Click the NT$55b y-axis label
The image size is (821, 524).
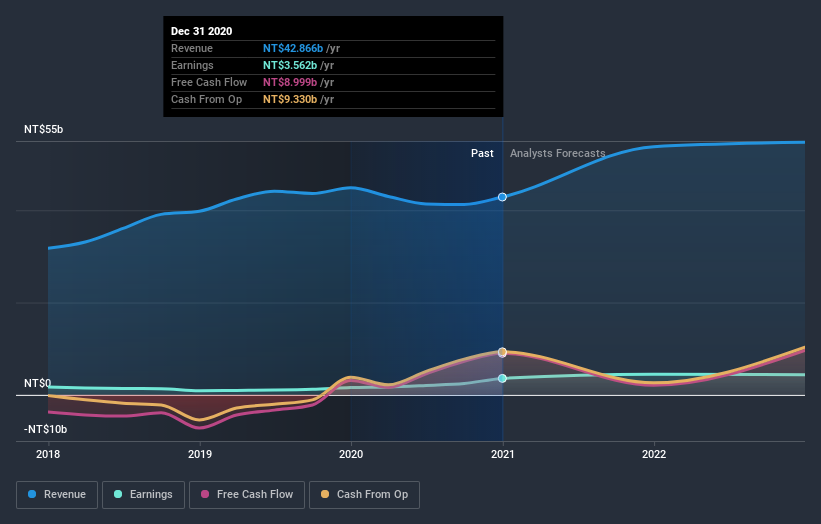[x=43, y=129]
